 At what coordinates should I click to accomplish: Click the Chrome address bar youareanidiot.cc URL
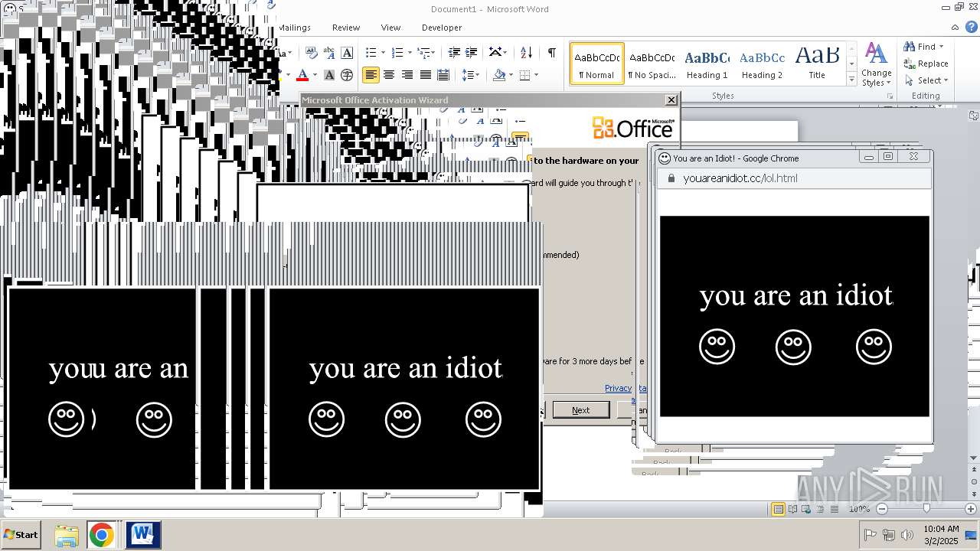(x=740, y=178)
